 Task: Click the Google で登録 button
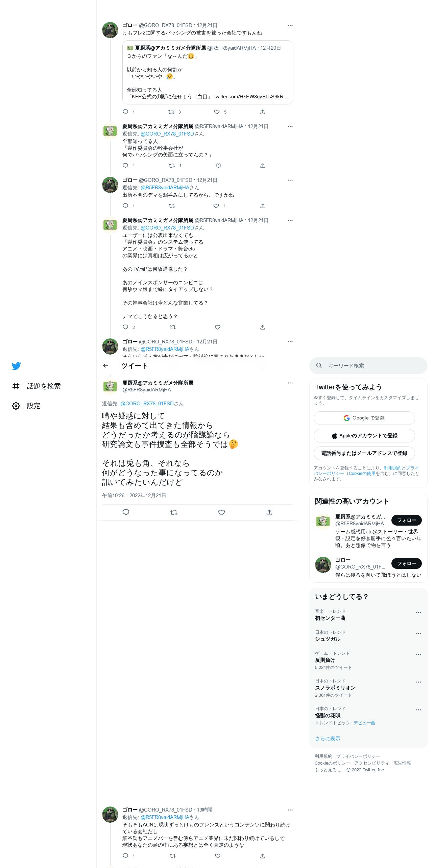(364, 418)
